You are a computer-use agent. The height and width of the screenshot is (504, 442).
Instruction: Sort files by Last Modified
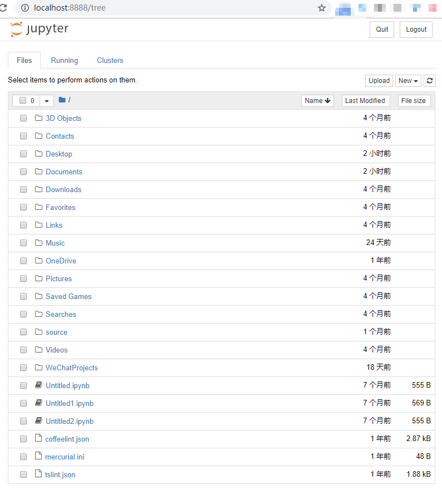[366, 101]
